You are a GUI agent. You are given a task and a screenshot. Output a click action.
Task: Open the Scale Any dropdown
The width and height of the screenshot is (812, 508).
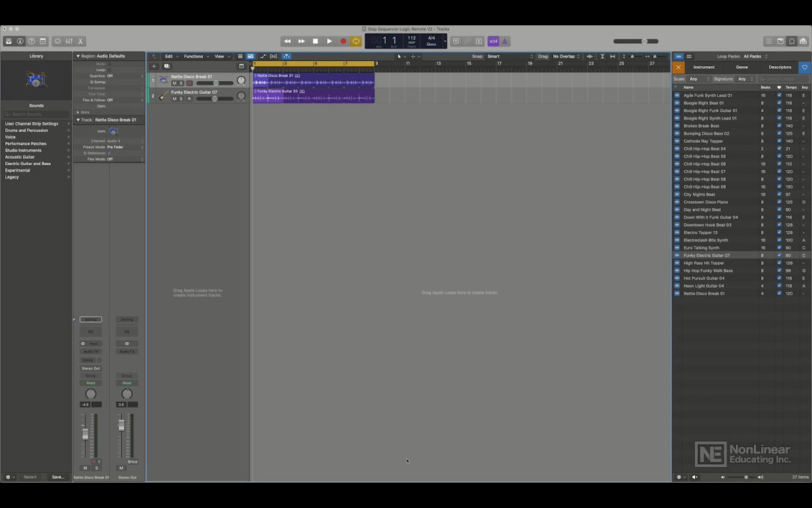(698, 79)
